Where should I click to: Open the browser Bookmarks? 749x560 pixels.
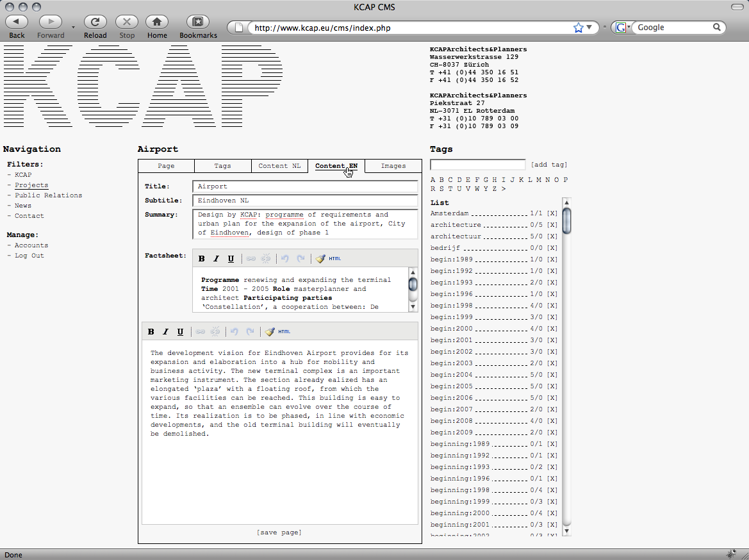click(x=198, y=22)
